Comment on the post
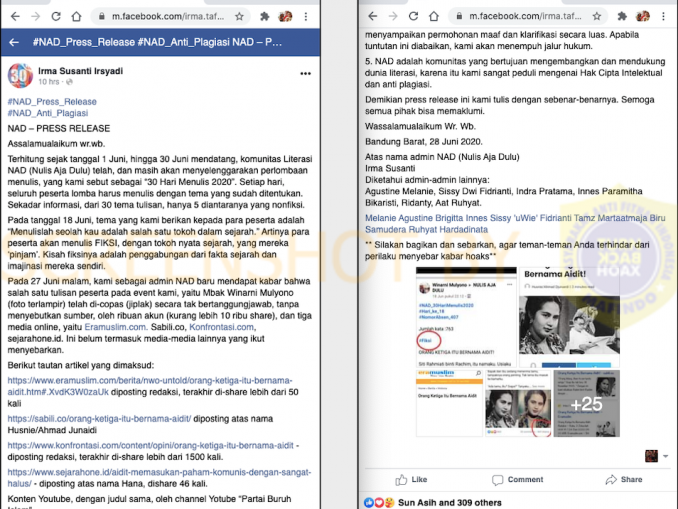 pos(518,480)
